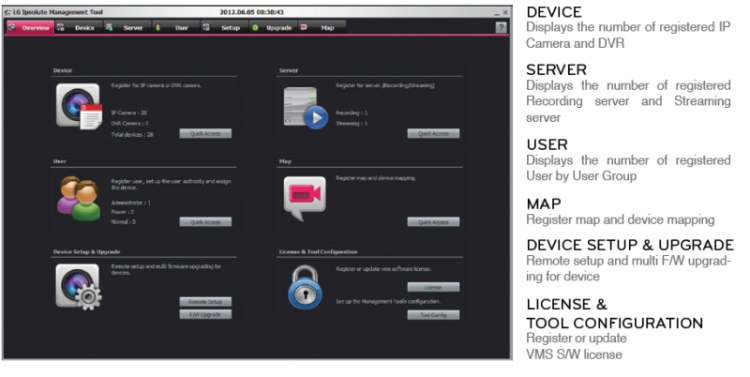Click the User tab icon

pyautogui.click(x=158, y=27)
